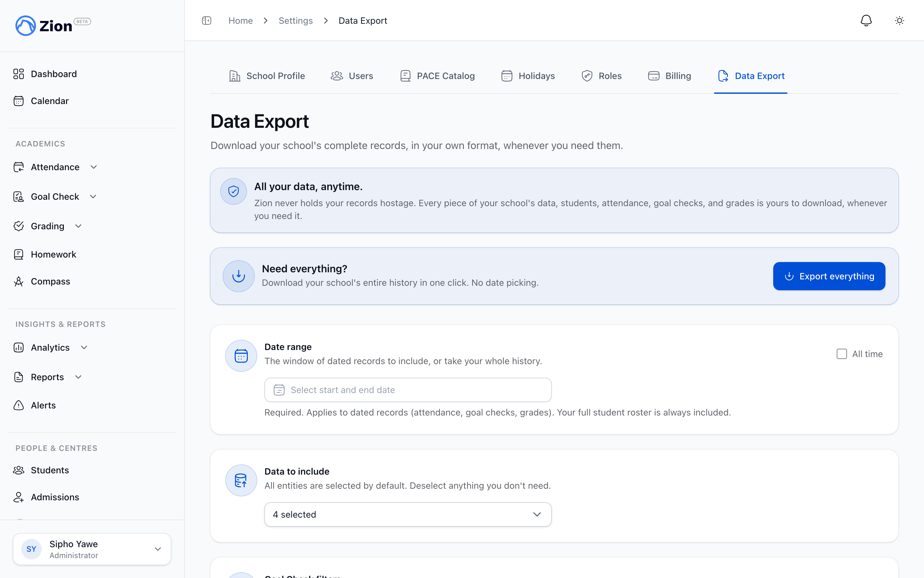Click the Data Export breadcrumb text

363,21
